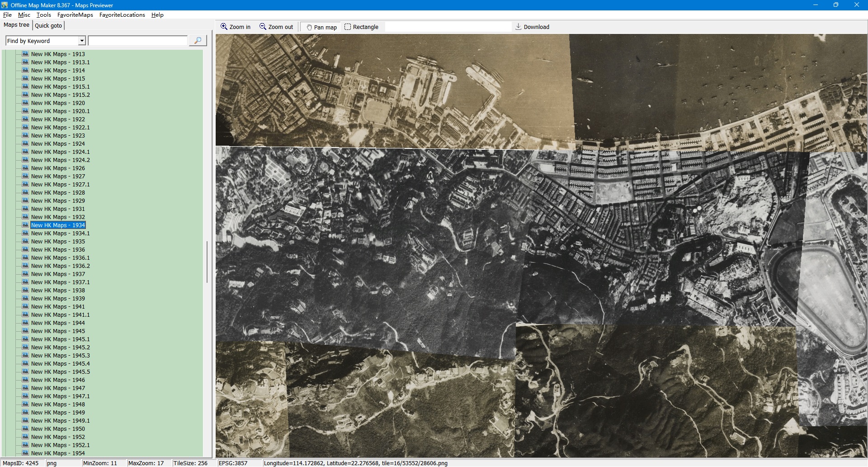Click the Download arrow icon
This screenshot has width=868, height=467.
coord(518,27)
